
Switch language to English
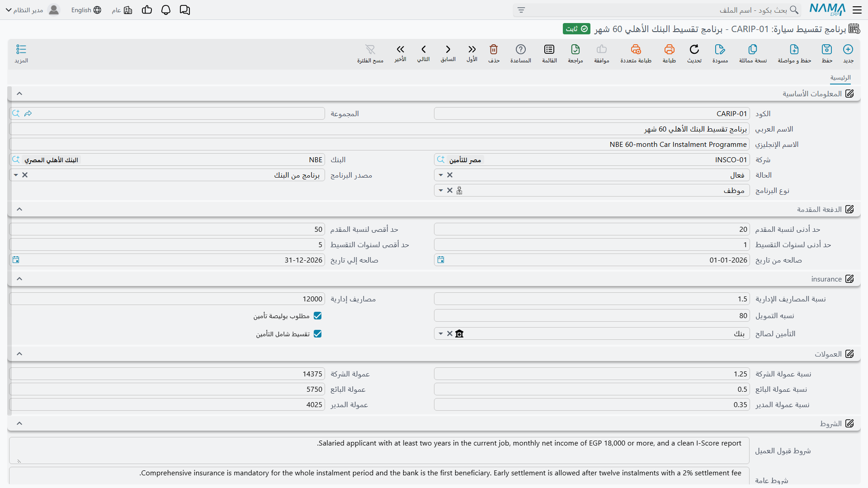coord(86,10)
